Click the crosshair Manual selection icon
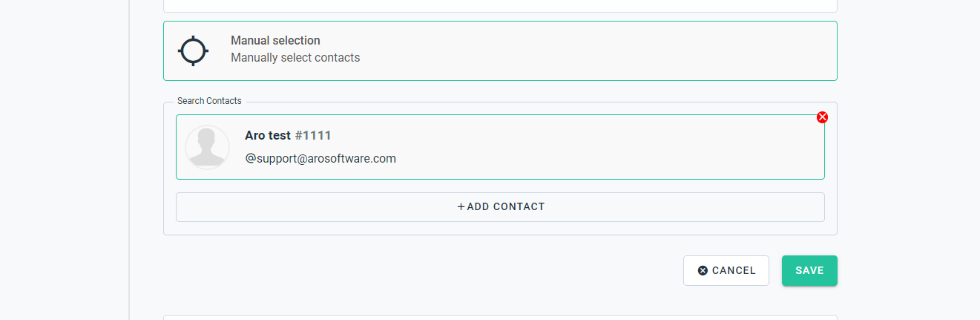 click(x=193, y=50)
